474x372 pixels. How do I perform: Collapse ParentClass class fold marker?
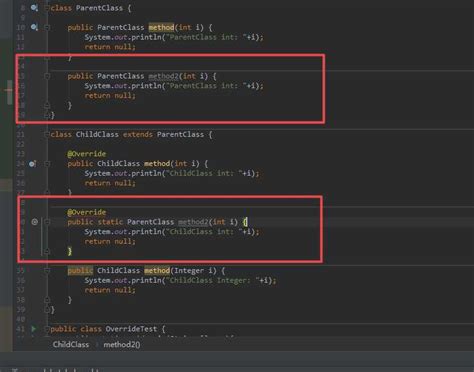[47, 8]
